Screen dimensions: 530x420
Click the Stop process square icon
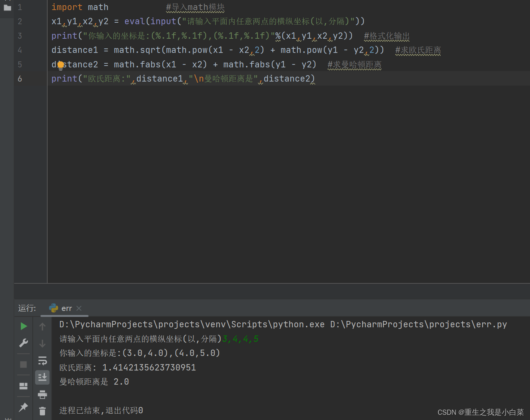(x=23, y=365)
